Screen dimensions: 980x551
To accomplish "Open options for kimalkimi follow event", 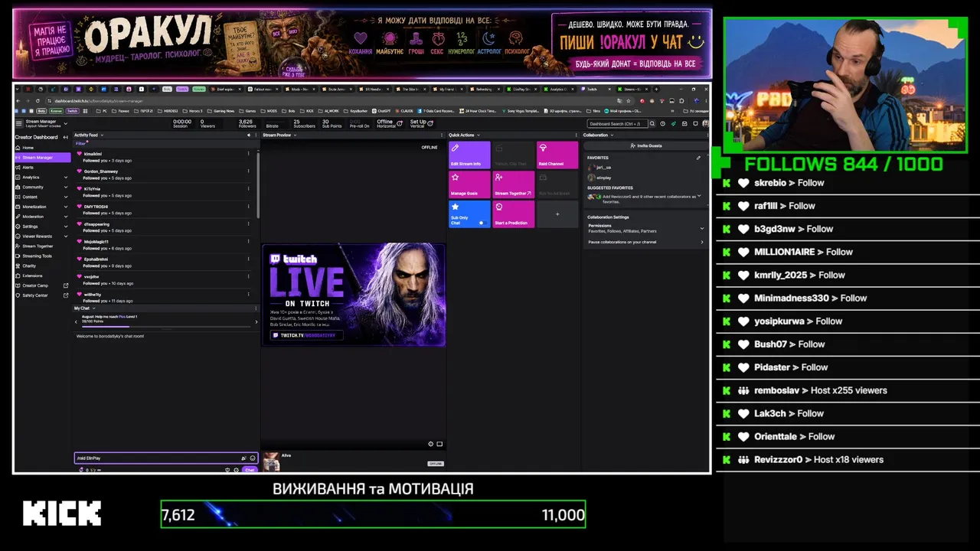I will (248, 153).
